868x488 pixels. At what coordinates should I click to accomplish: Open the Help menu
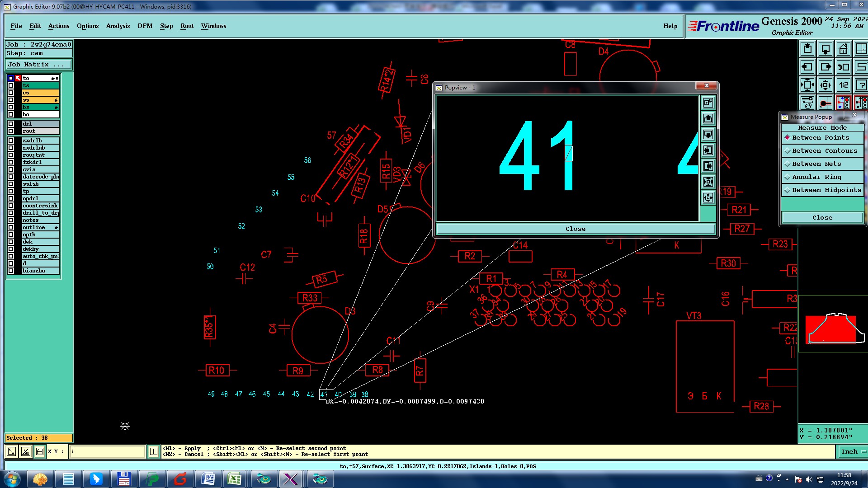coord(670,26)
